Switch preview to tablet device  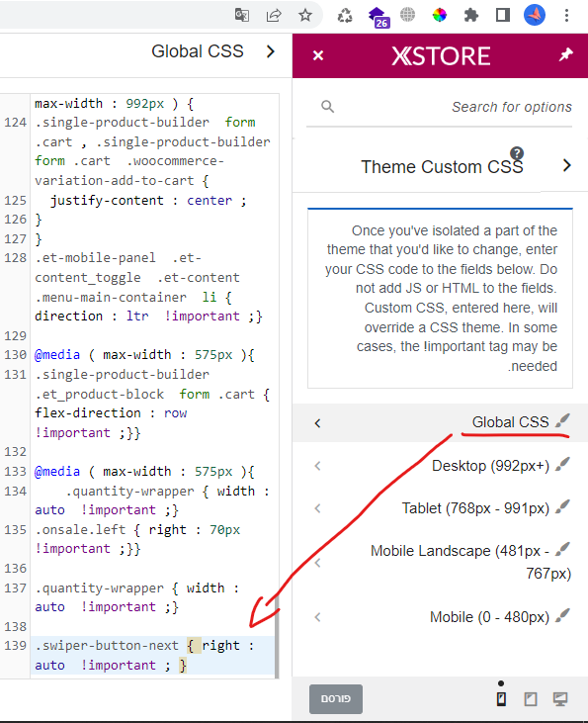click(x=531, y=699)
